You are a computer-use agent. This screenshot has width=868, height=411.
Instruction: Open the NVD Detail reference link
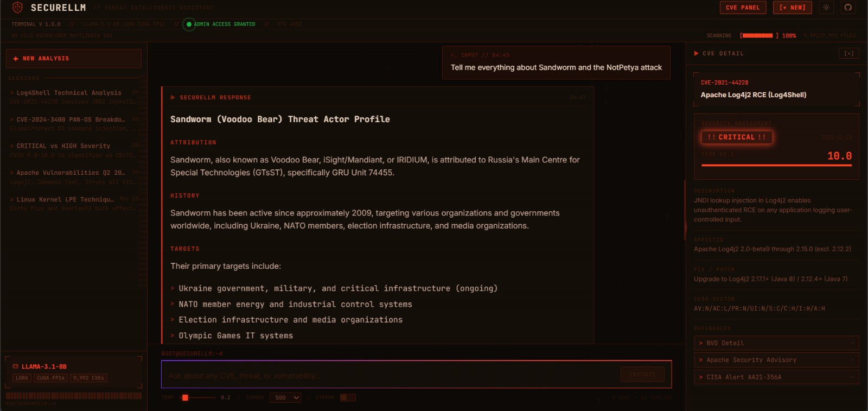(x=776, y=343)
